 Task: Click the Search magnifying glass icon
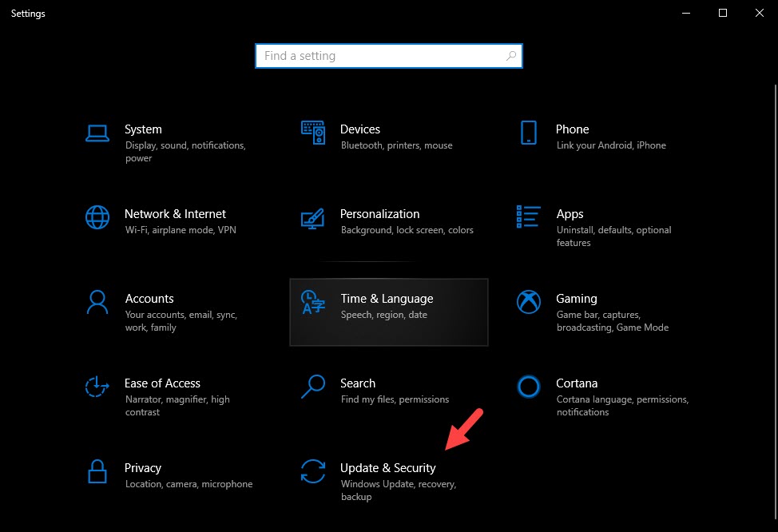point(313,387)
